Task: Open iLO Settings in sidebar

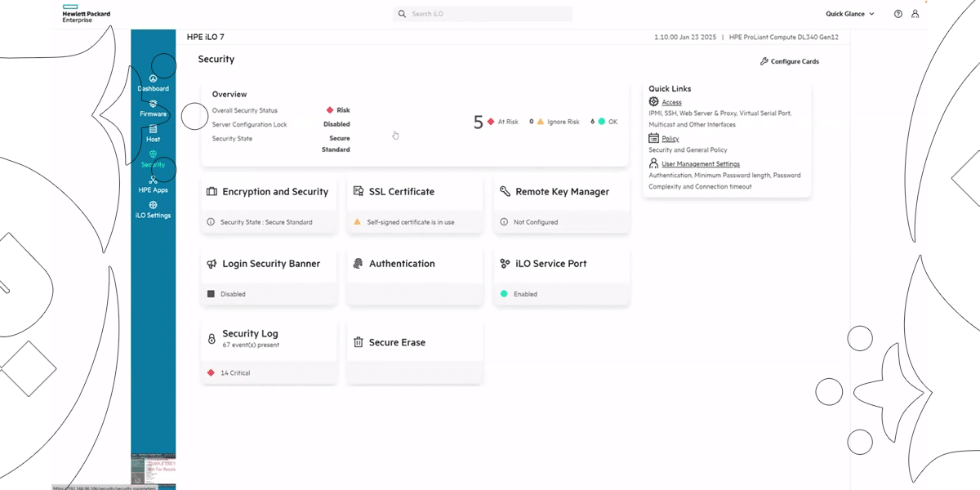Action: point(153,209)
